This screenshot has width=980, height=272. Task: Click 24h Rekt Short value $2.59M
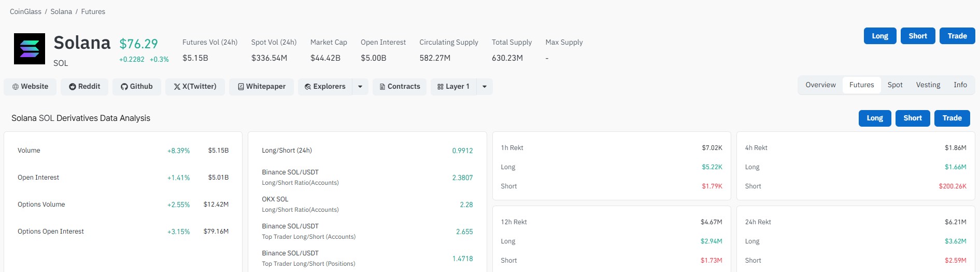coord(956,261)
